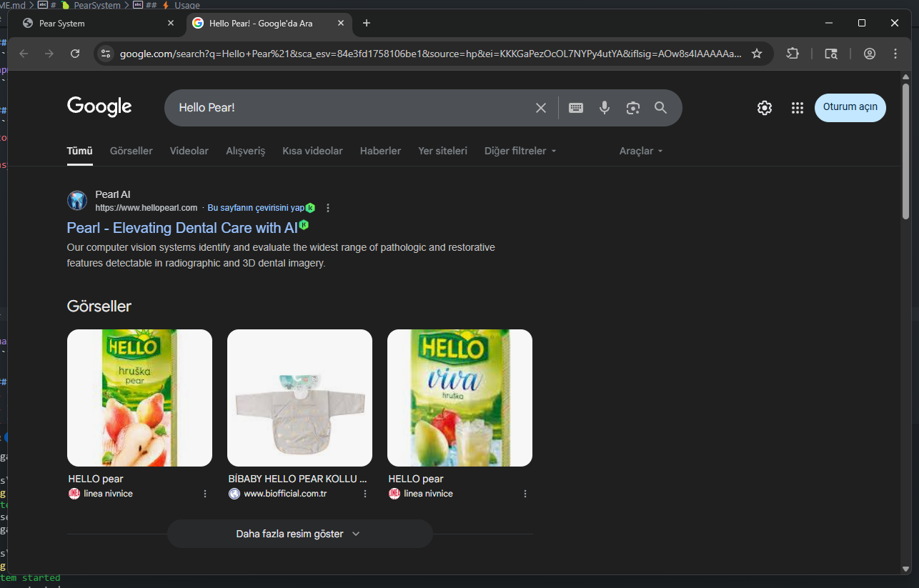Image resolution: width=919 pixels, height=588 pixels.
Task: Open the Chrome extensions puzzle icon
Action: coord(793,54)
